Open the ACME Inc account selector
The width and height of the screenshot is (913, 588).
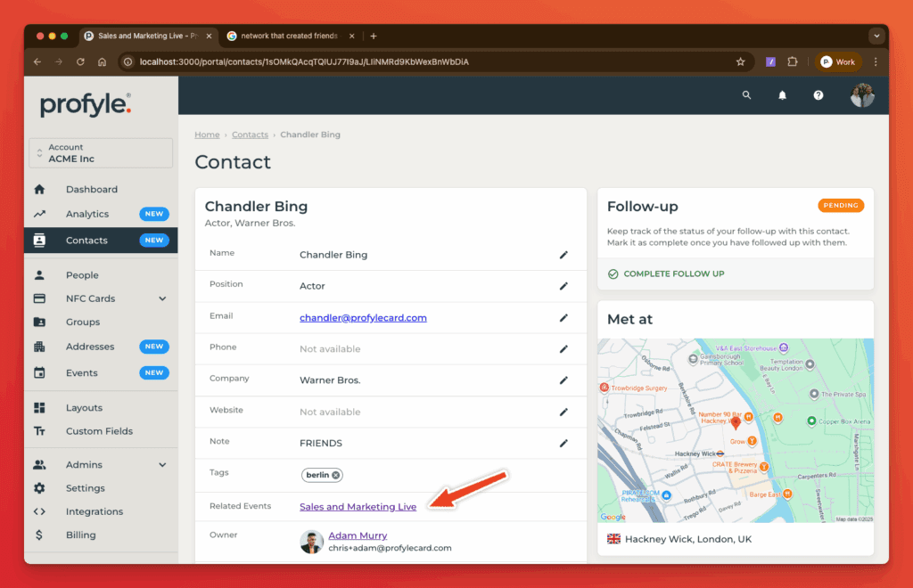point(101,153)
